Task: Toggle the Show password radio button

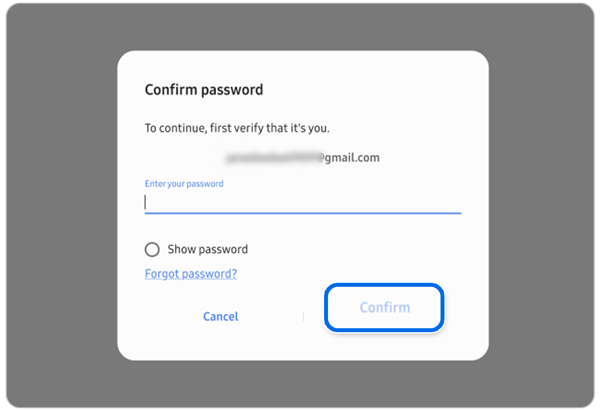Action: point(152,249)
